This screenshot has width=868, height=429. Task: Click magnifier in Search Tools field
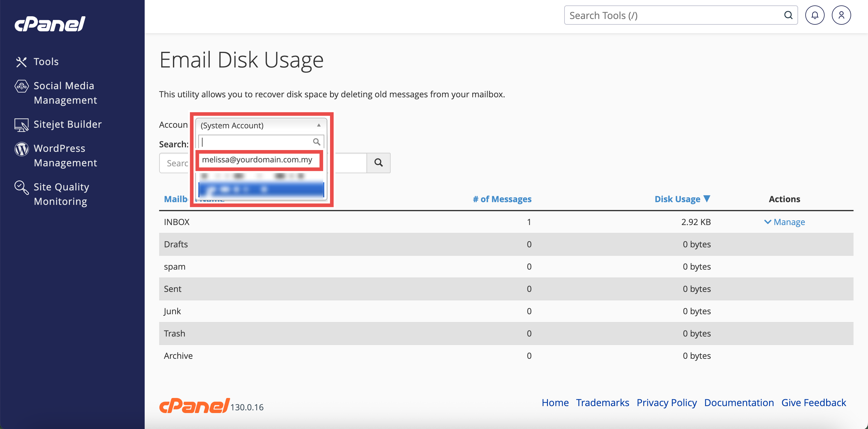point(788,15)
